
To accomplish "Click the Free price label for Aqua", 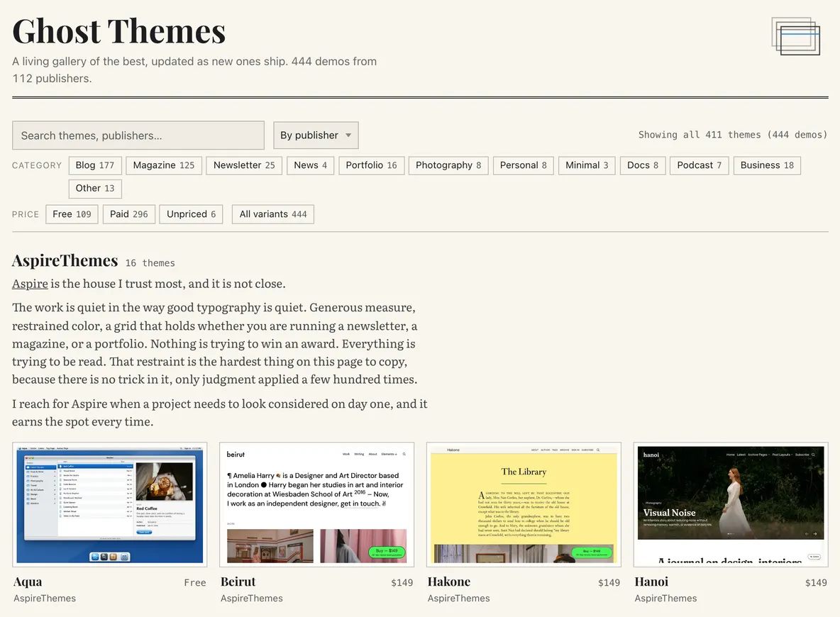I will pyautogui.click(x=195, y=583).
